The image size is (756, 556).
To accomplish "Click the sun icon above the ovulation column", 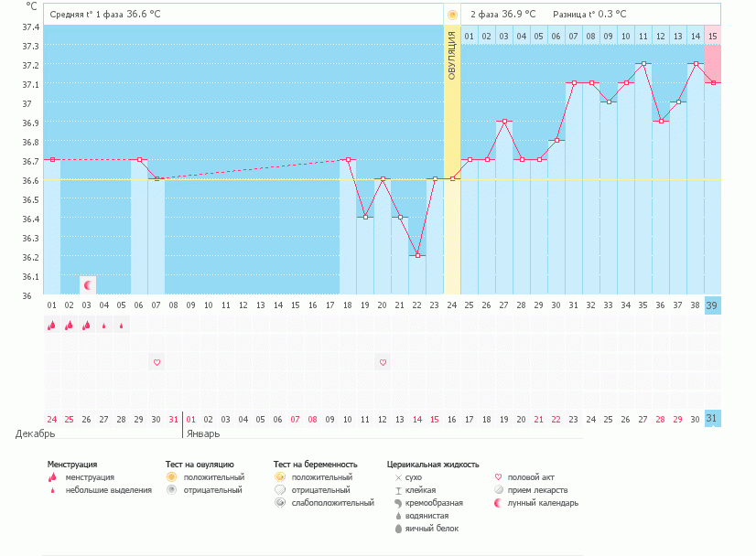I will coord(451,15).
